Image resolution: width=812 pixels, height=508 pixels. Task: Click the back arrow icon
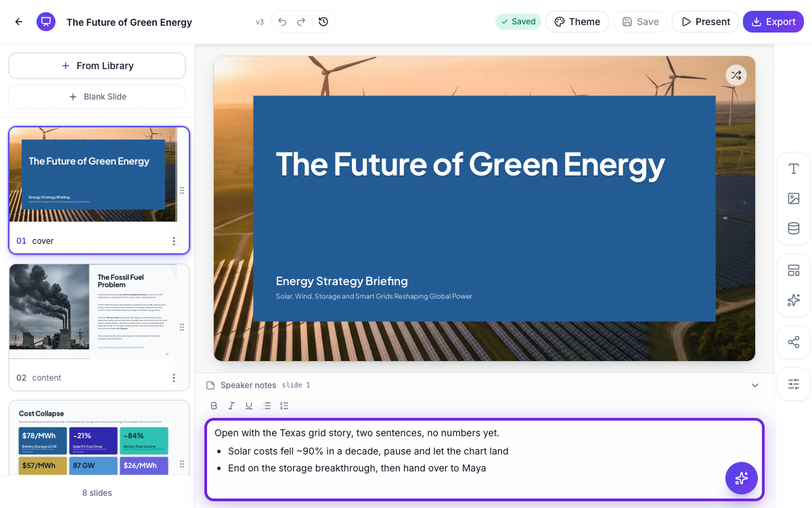click(19, 22)
